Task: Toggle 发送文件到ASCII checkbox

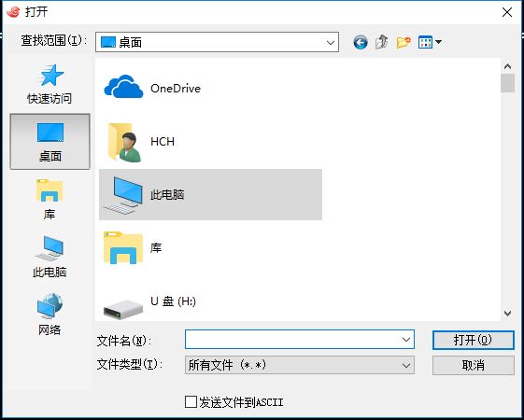Action: [x=191, y=402]
